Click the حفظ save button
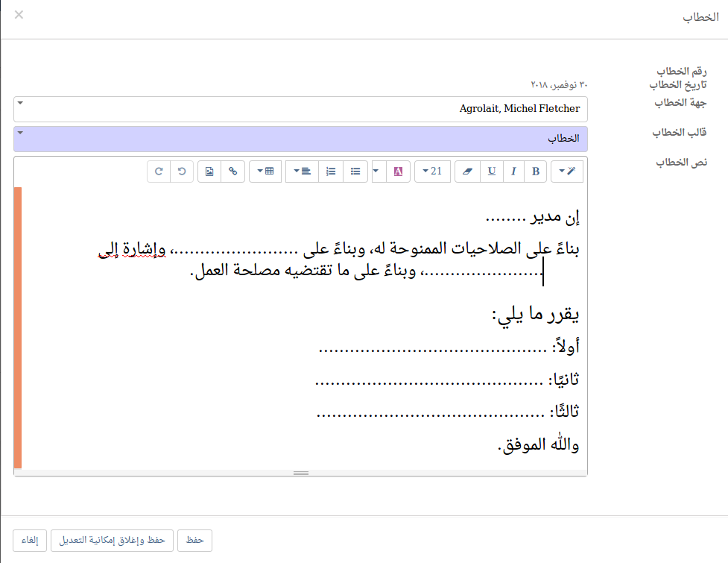This screenshot has height=563, width=728. click(x=194, y=540)
